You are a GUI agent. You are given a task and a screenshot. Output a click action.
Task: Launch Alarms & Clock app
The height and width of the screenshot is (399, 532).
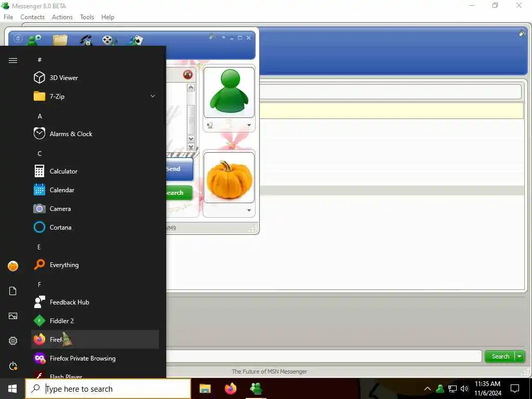coord(95,134)
